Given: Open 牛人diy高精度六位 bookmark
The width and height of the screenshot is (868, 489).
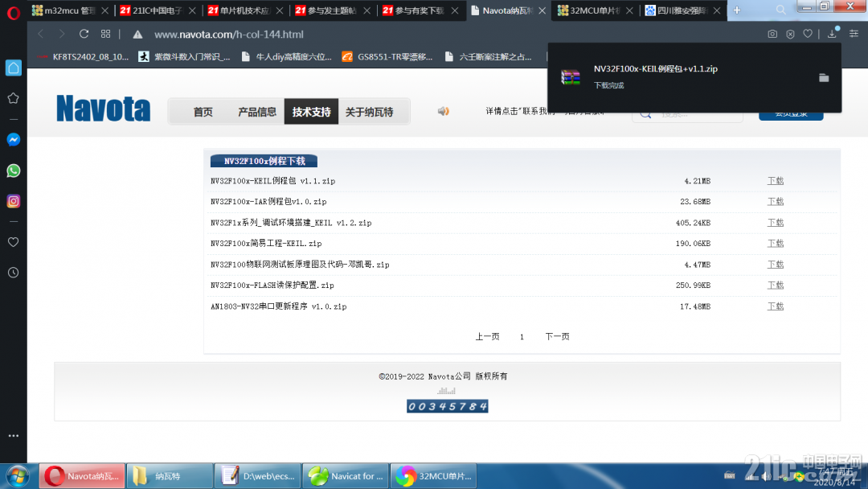Looking at the screenshot, I should (x=287, y=56).
